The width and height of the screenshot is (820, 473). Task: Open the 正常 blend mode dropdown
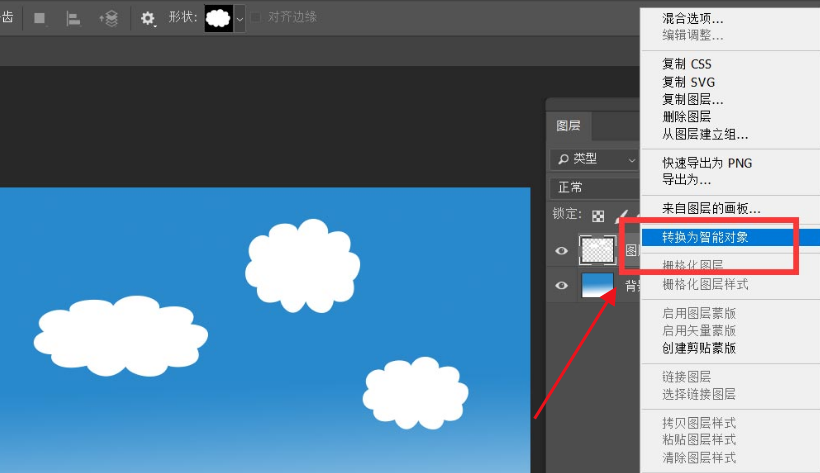coord(596,187)
